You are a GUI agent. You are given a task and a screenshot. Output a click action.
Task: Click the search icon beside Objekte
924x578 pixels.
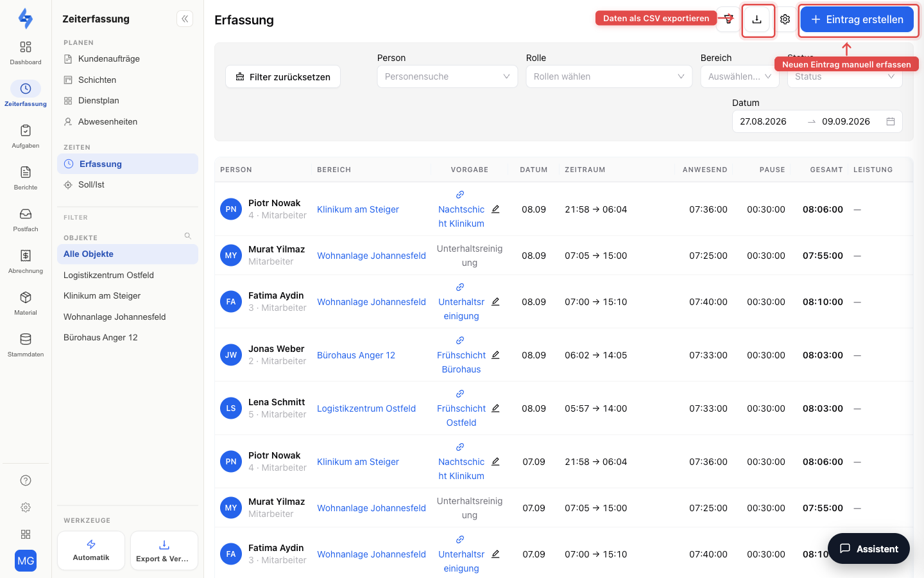188,236
